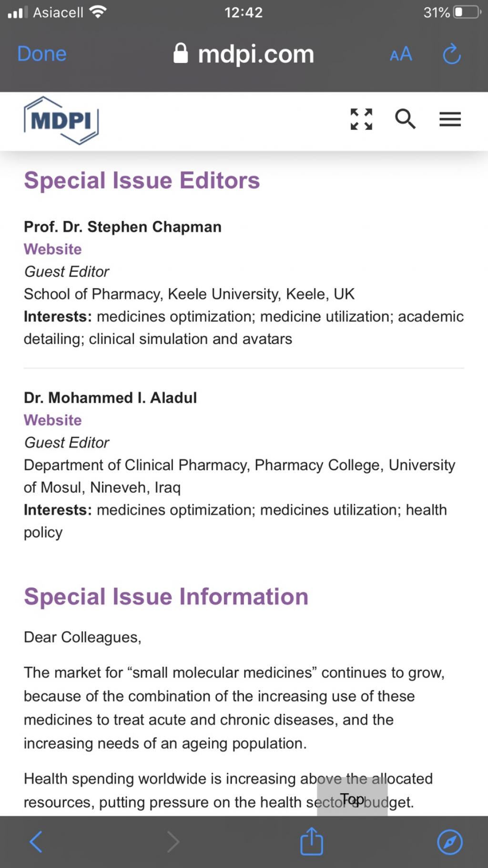The image size is (488, 868).
Task: Toggle fullscreen expand icon
Action: 361,119
